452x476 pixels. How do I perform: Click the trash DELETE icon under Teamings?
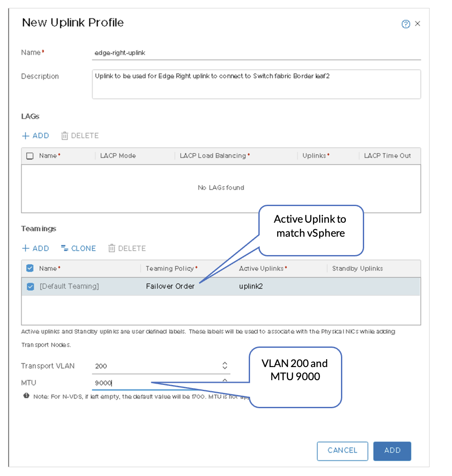(x=112, y=248)
